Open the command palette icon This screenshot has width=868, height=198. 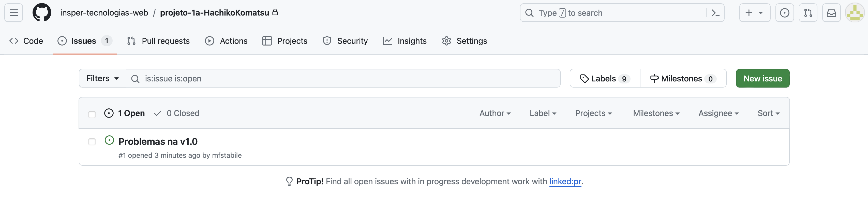(x=715, y=13)
